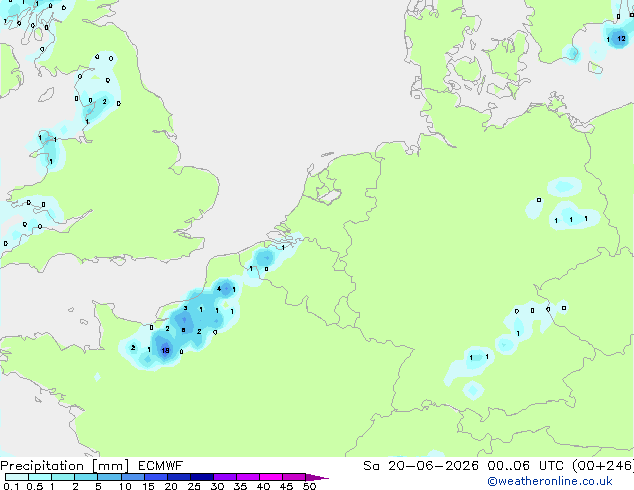Image resolution: width=634 pixels, height=490 pixels.
Task: Click the legend tick label '10'
Action: 125,486
